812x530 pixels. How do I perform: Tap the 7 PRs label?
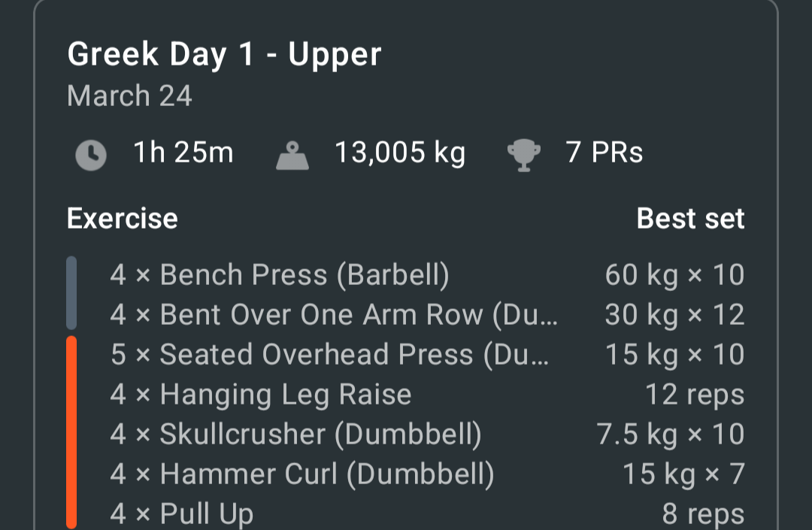[604, 152]
